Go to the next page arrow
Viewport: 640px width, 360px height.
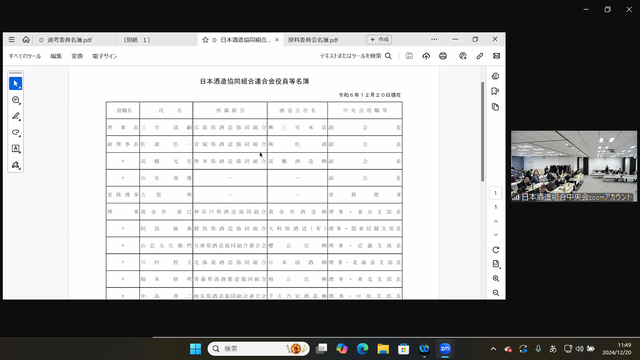(496, 235)
